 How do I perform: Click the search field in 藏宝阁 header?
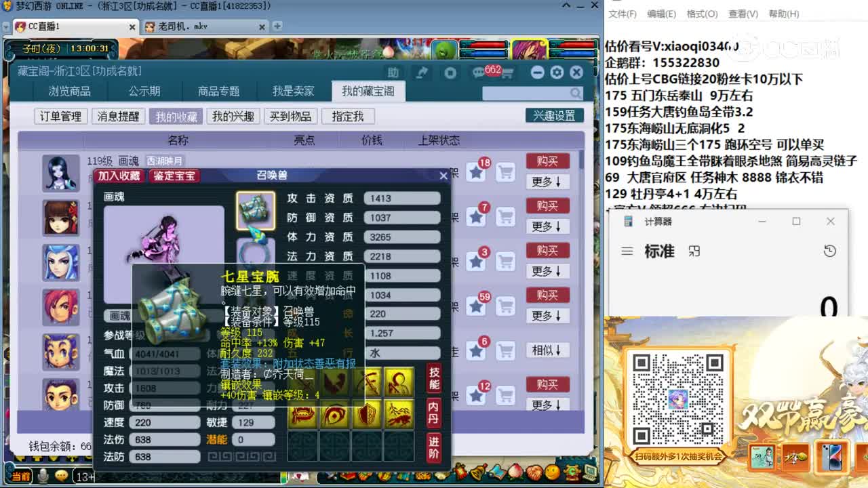click(x=532, y=93)
